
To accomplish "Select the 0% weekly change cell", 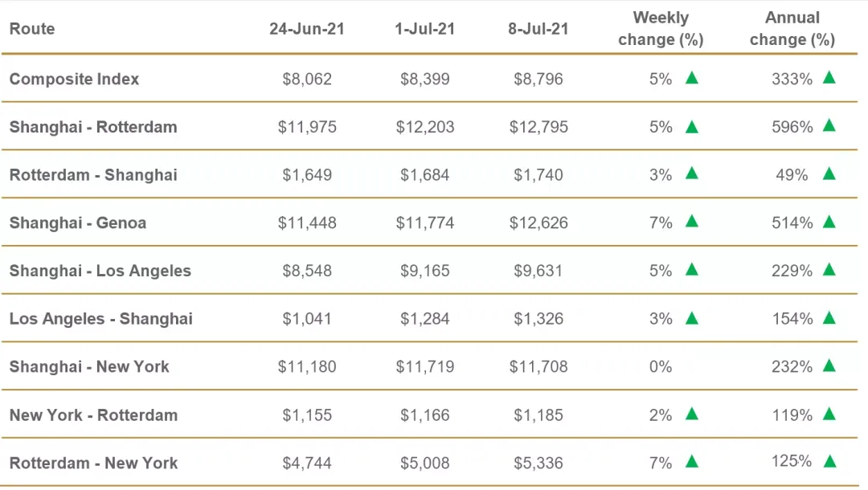I will (660, 367).
